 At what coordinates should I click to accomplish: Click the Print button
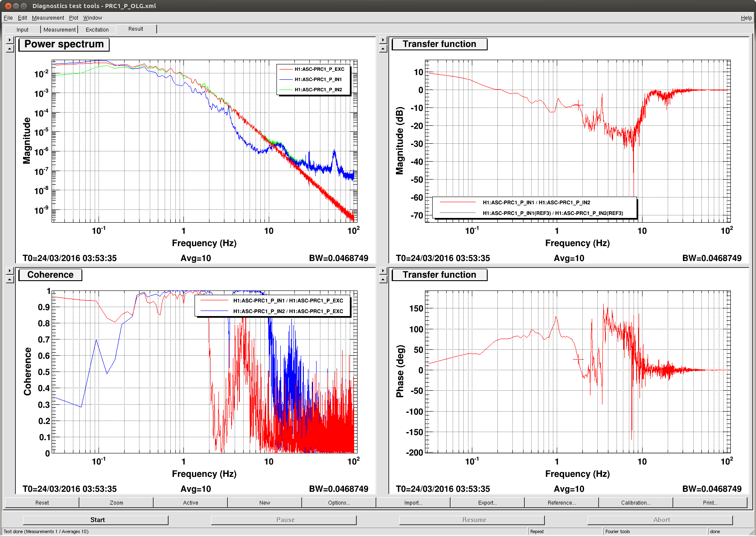click(x=710, y=502)
